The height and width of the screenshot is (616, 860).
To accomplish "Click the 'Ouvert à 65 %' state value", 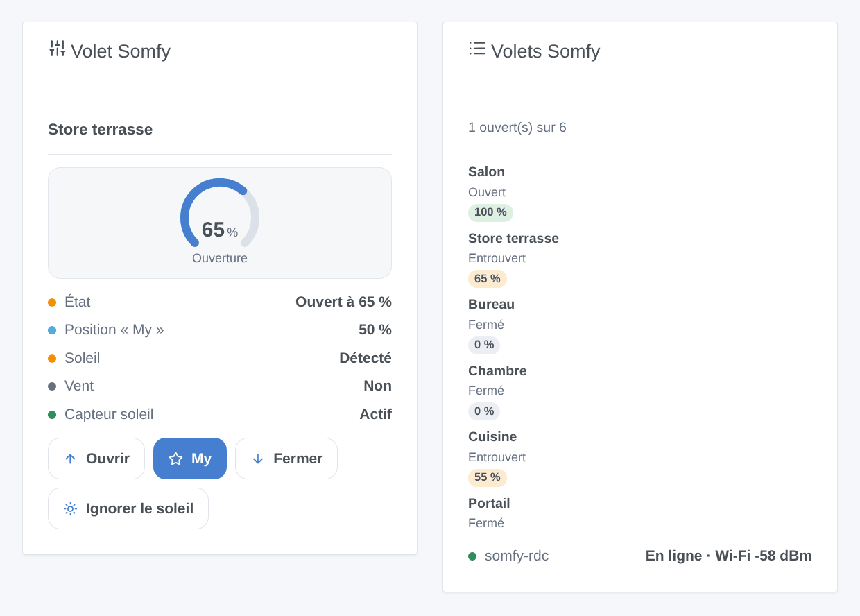I will click(343, 302).
